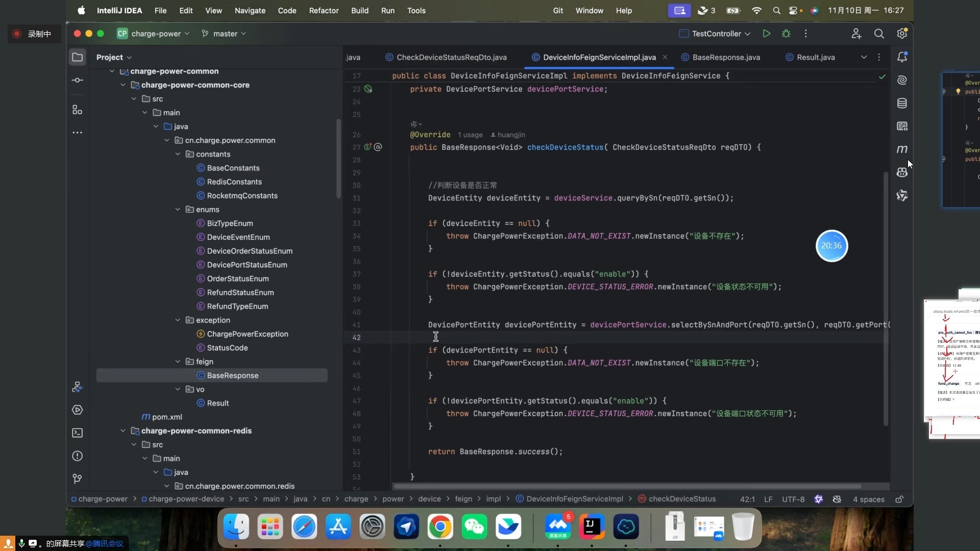Click the UTF-8 encoding in status bar

click(x=793, y=499)
